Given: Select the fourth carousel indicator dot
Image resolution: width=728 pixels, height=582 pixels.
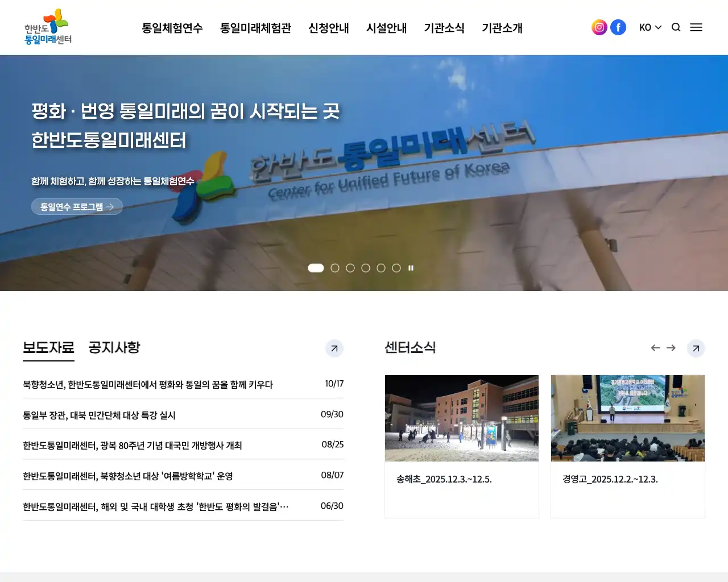Looking at the screenshot, I should click(366, 268).
